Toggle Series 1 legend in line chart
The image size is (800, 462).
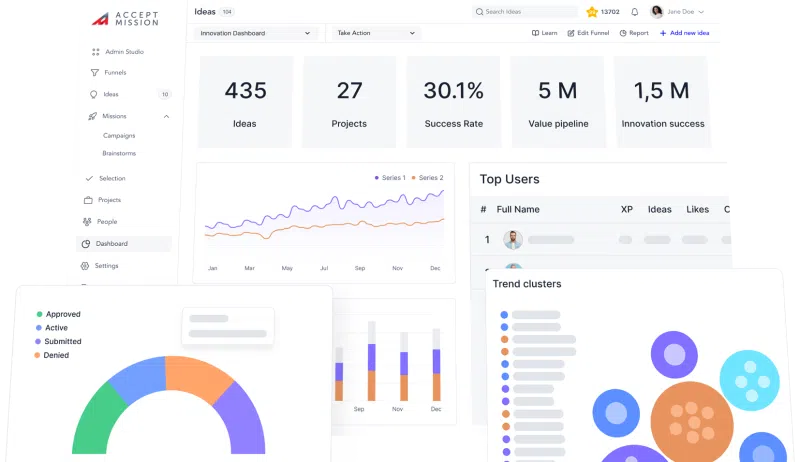[x=390, y=178]
